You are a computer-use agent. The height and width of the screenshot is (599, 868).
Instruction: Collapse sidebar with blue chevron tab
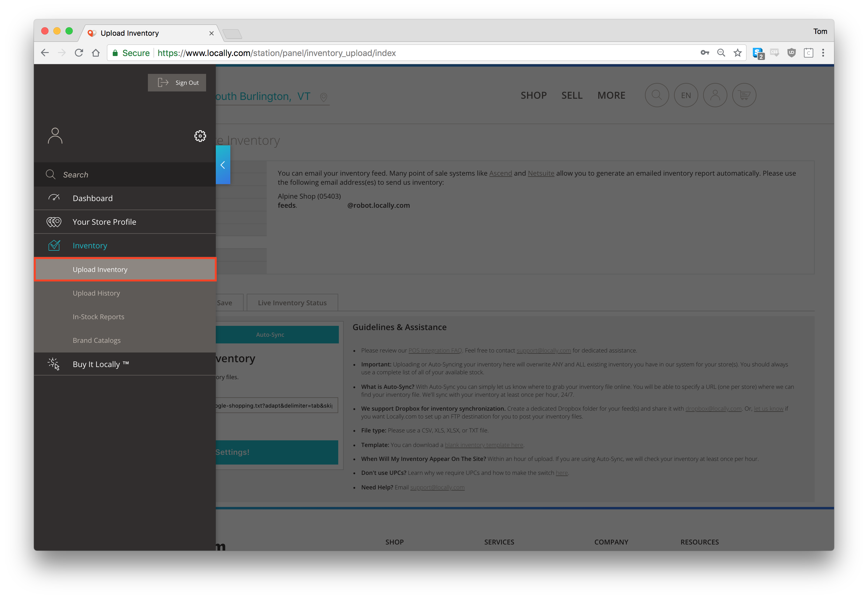pos(223,165)
